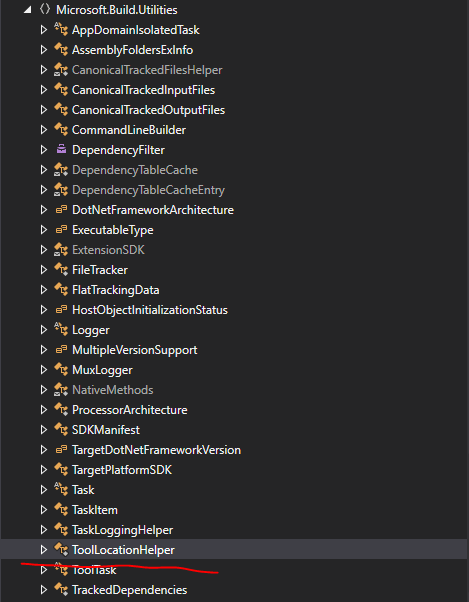Viewport: 469px width, 602px height.
Task: Expand the highlighted ToolLocationHelper node
Action: 44,549
